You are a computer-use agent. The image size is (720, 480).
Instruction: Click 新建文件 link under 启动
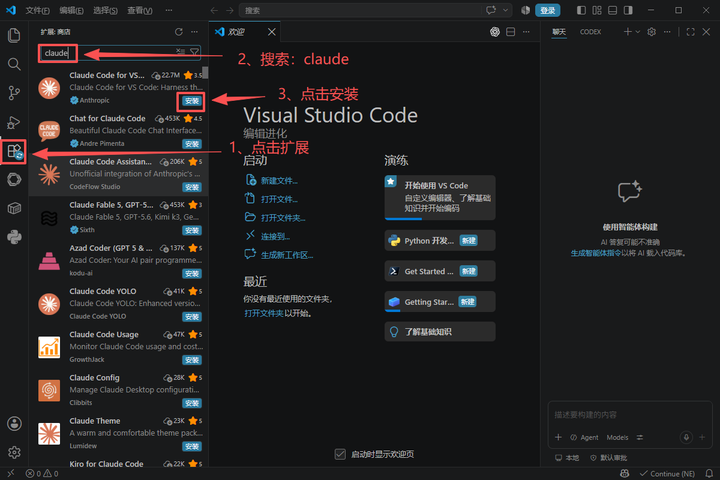click(279, 181)
